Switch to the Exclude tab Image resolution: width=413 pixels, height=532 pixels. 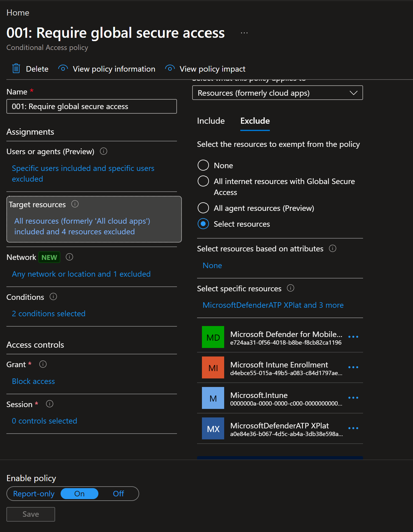coord(255,121)
